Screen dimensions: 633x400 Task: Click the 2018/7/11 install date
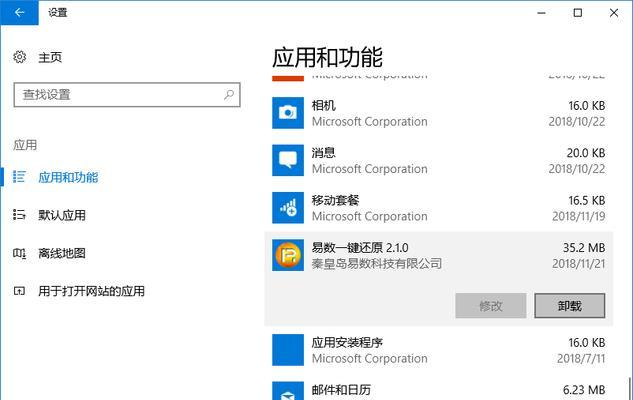tap(581, 358)
